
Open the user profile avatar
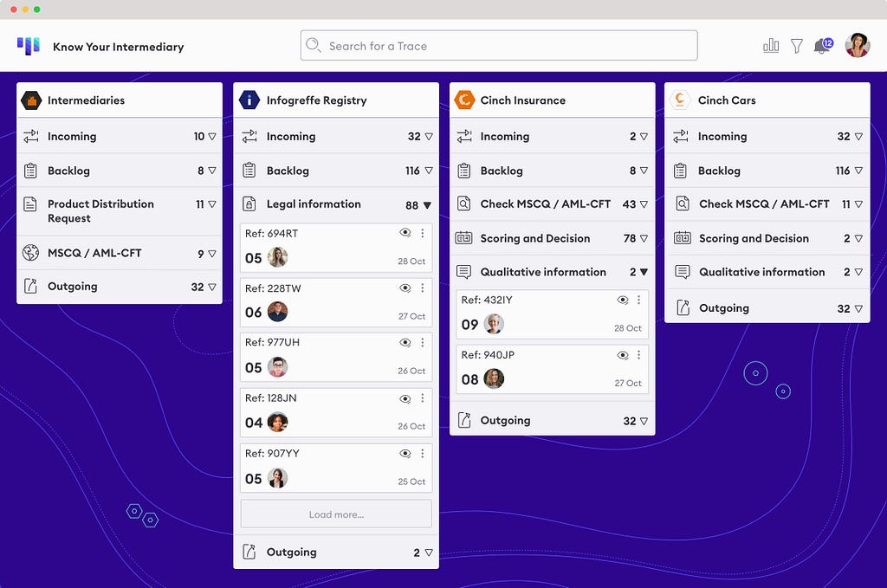coord(857,45)
